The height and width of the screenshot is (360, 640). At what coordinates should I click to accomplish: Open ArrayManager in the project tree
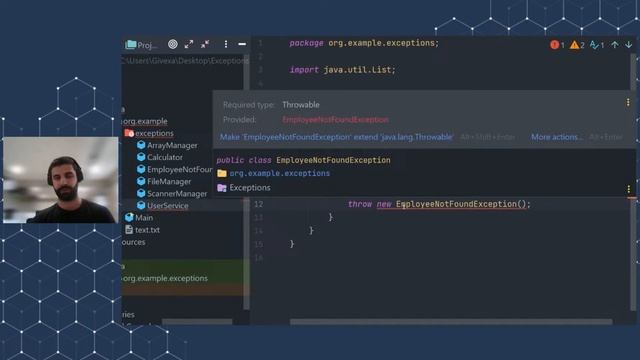(172, 145)
